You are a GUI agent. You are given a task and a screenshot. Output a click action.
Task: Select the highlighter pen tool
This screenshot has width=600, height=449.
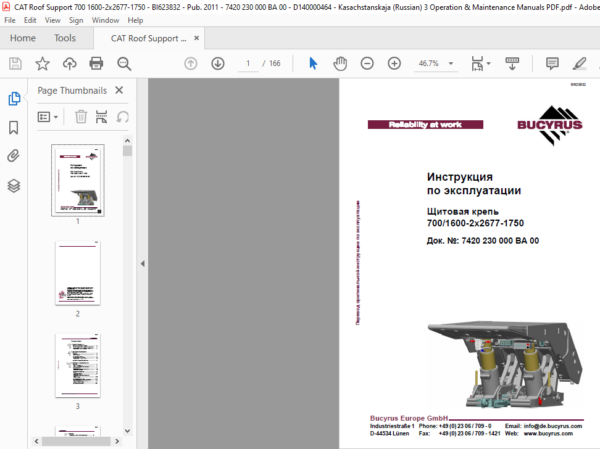tap(579, 64)
